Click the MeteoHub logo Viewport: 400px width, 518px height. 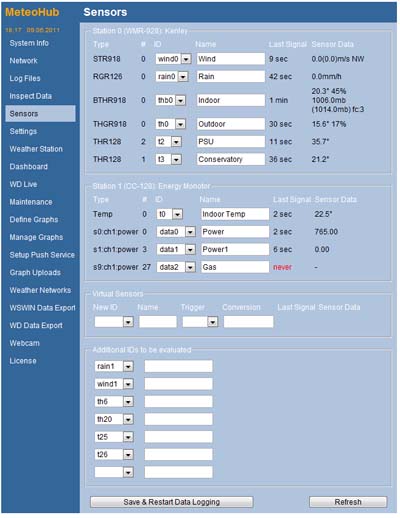click(32, 12)
